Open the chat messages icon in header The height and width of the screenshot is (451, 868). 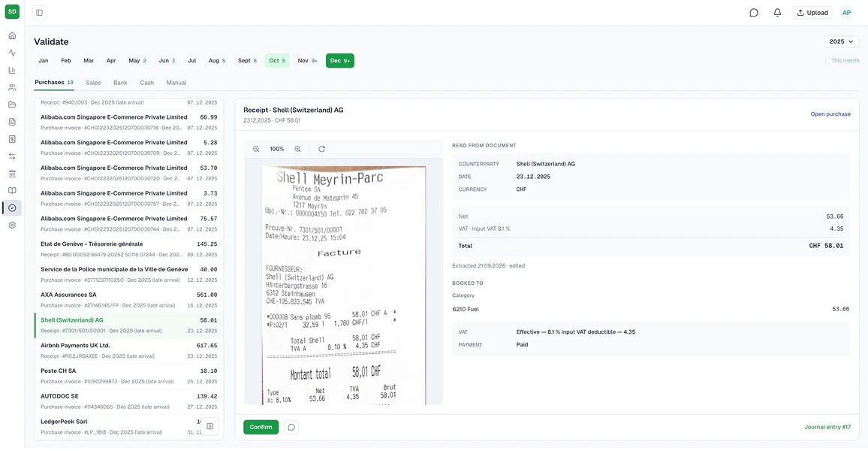[753, 13]
